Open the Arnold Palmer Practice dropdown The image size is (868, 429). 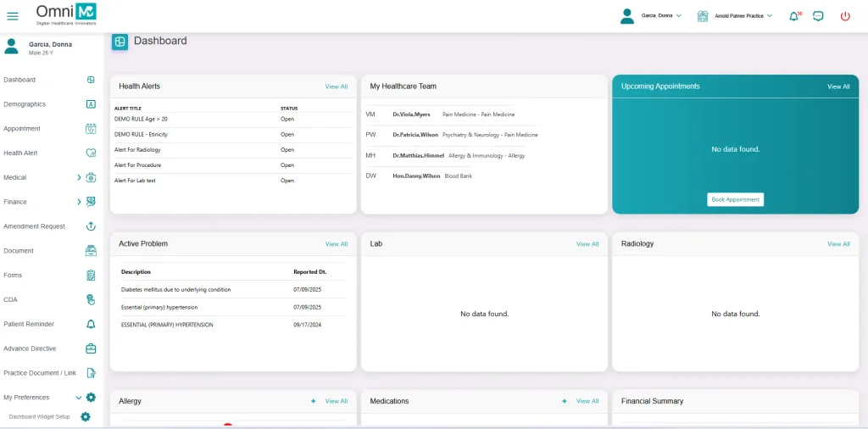click(743, 16)
